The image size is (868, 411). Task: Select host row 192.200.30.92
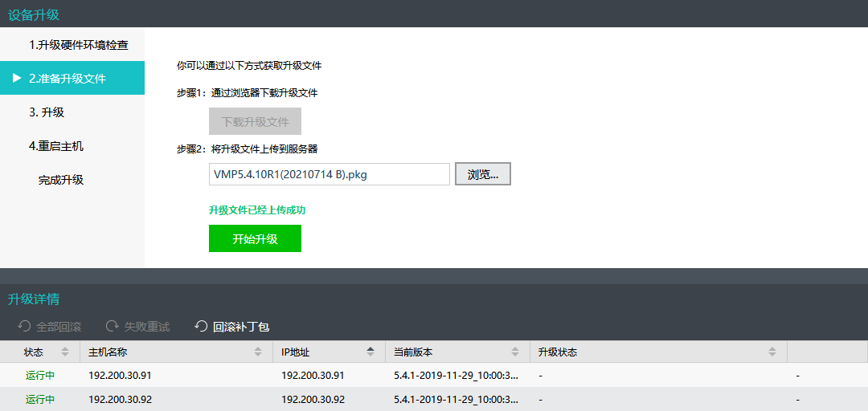120,399
